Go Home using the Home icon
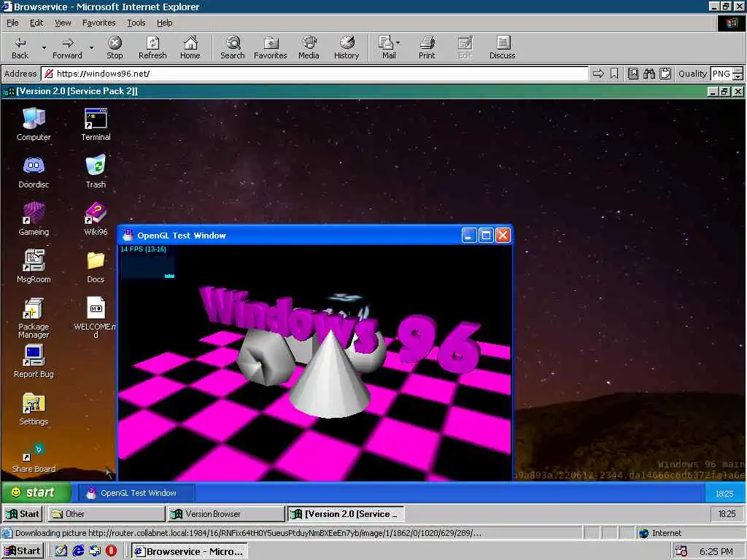 (x=190, y=47)
